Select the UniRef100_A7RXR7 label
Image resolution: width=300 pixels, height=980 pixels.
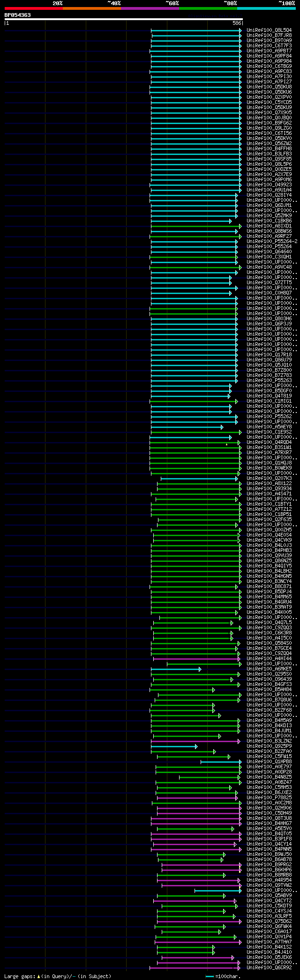click(x=269, y=452)
